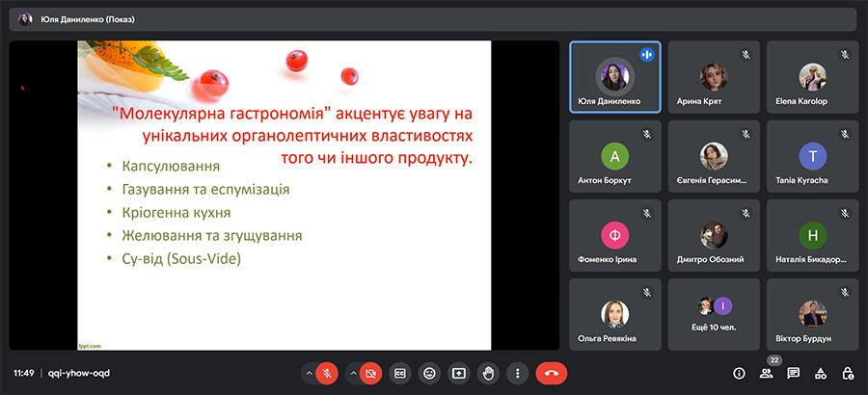Click slide bullet 'Су-від (Sous-Vide)'
This screenshot has height=395, width=868.
click(x=181, y=259)
